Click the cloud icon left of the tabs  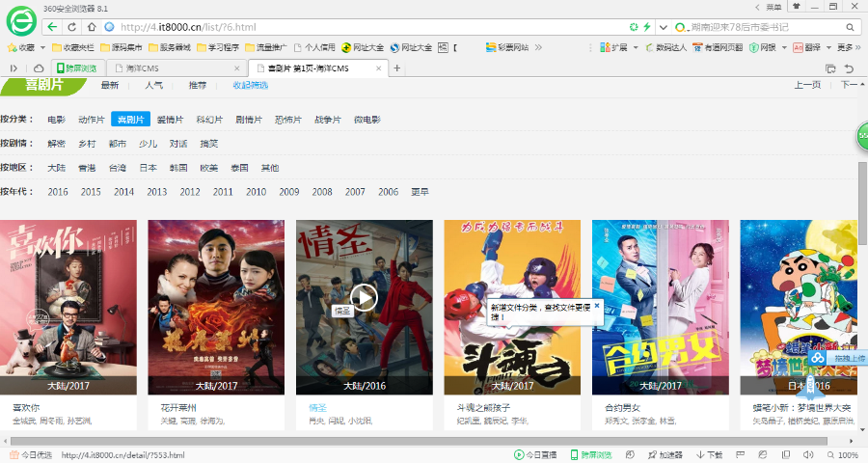click(39, 68)
